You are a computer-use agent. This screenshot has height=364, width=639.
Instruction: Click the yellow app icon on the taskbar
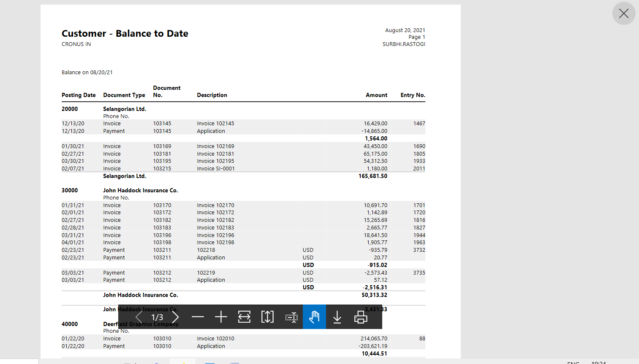(184, 363)
